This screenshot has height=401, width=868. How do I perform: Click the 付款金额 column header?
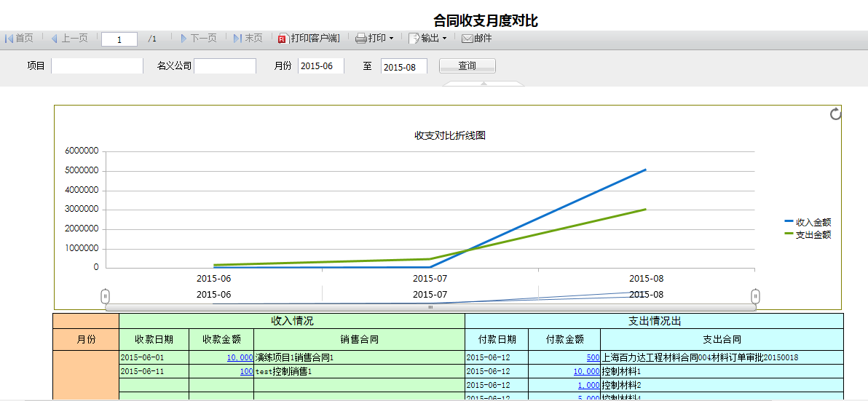tap(564, 340)
